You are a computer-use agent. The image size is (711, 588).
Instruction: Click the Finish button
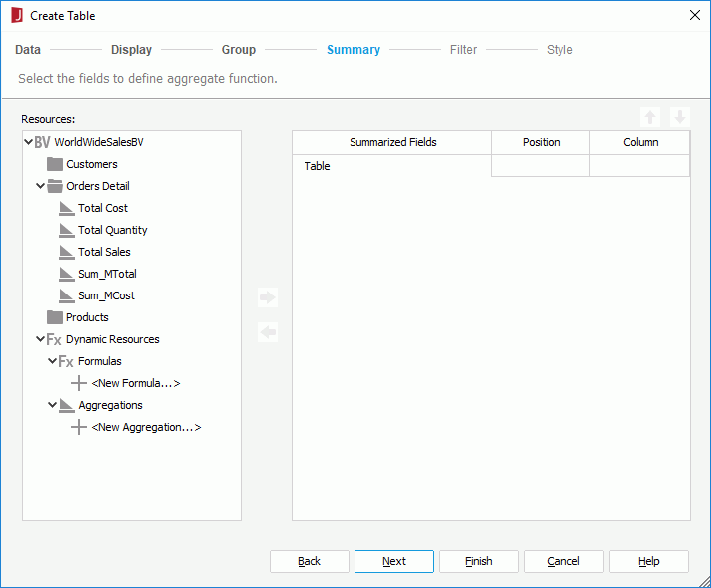(479, 561)
